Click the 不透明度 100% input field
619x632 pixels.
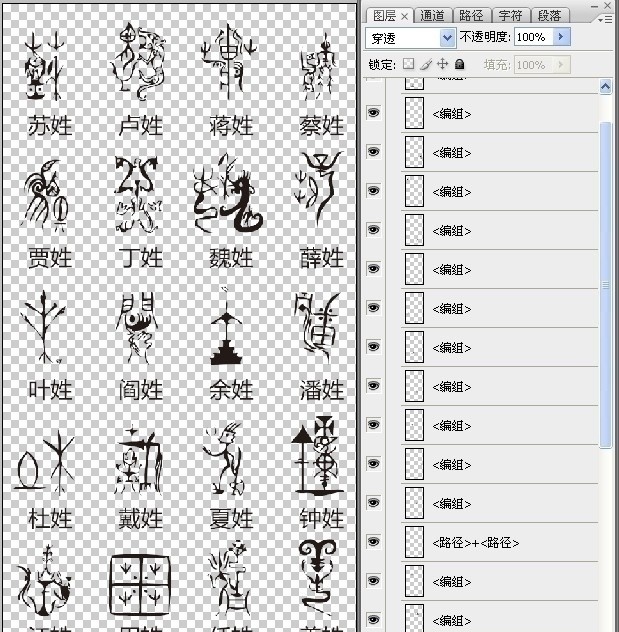tap(534, 37)
